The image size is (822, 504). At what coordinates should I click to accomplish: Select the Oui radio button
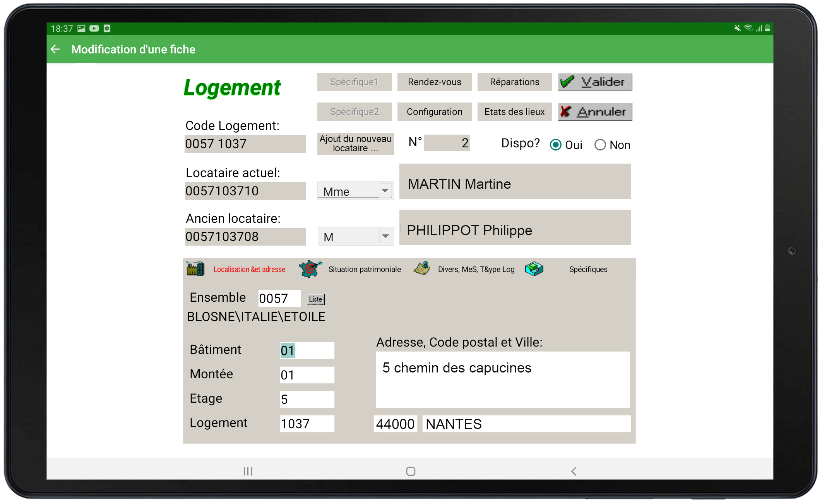[556, 145]
